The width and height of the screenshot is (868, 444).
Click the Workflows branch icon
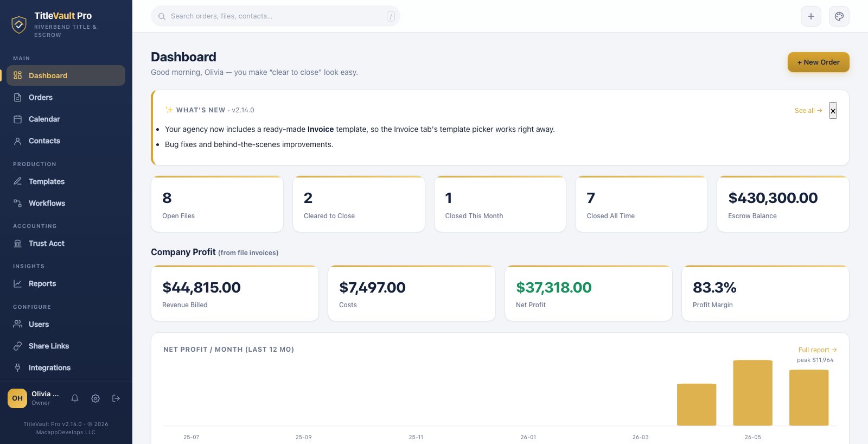[17, 203]
